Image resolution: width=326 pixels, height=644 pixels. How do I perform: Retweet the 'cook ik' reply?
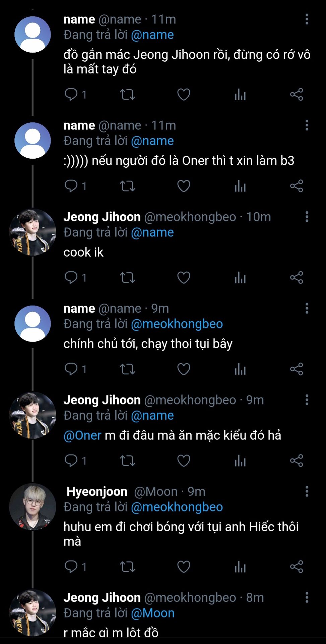[128, 278]
